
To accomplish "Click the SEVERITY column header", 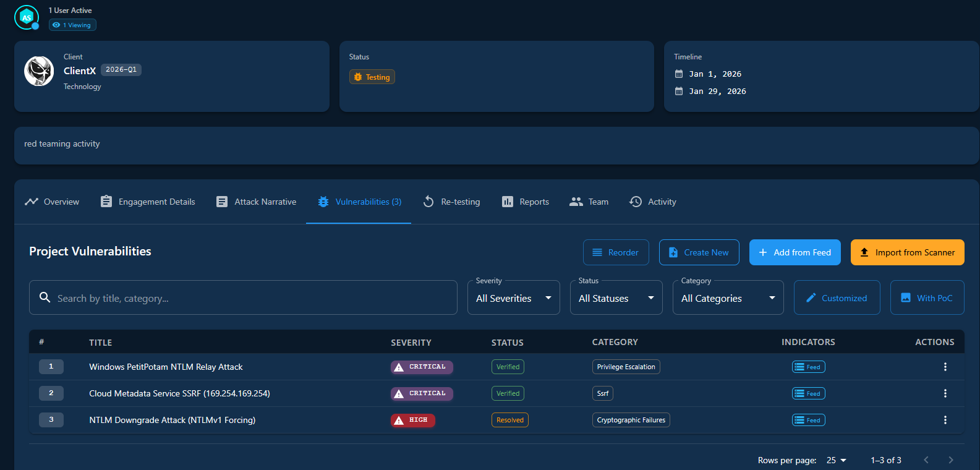I will (x=411, y=343).
